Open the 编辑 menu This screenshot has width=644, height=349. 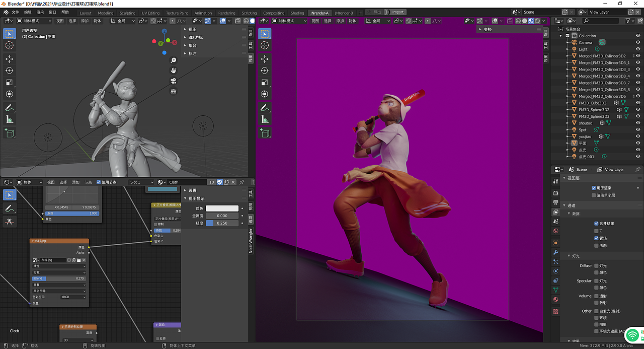[x=28, y=12]
